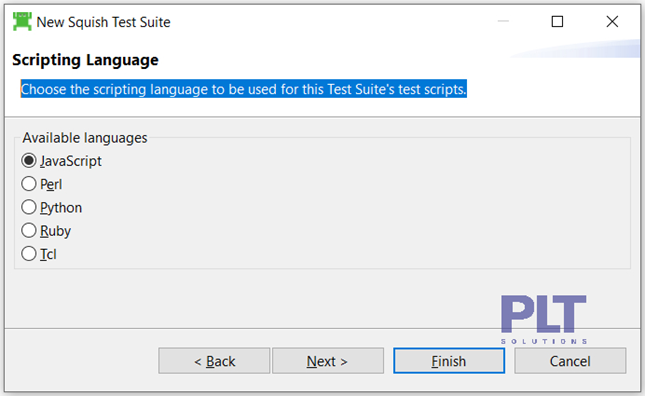This screenshot has width=645, height=396.
Task: Click the Scripting Language heading
Action: (85, 60)
